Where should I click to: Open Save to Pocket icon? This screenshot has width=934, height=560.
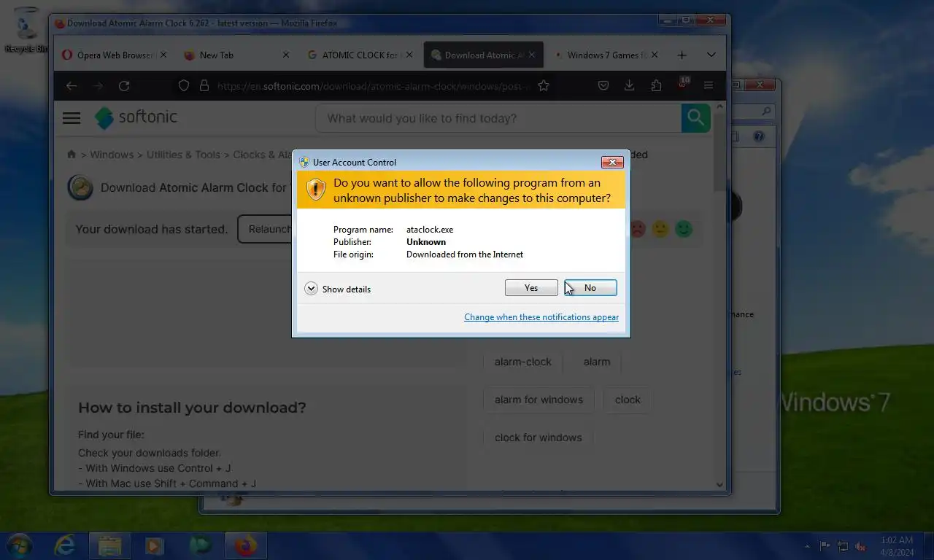click(603, 86)
